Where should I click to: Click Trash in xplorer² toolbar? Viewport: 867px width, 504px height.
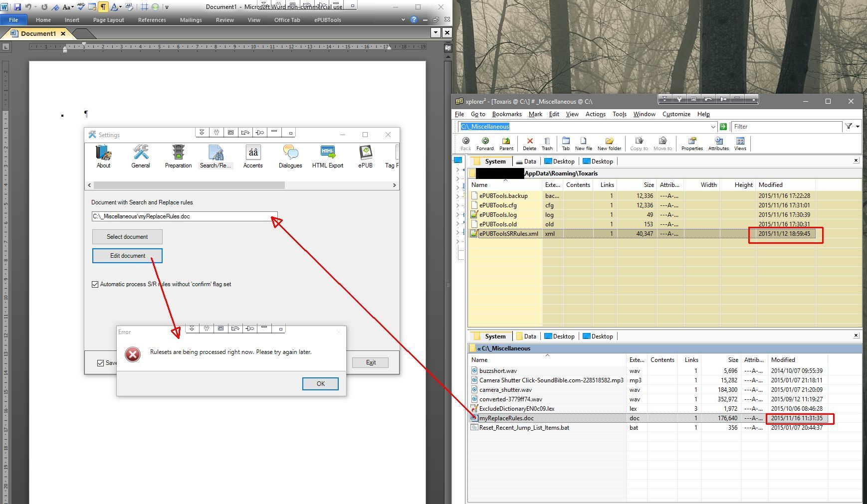point(547,144)
